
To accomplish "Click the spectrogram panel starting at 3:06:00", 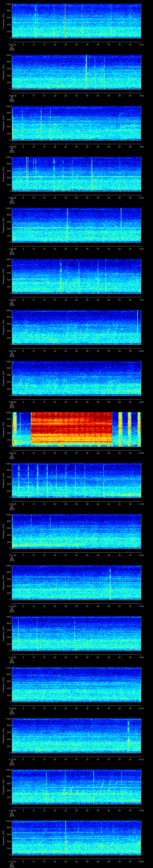I will (77, 276).
